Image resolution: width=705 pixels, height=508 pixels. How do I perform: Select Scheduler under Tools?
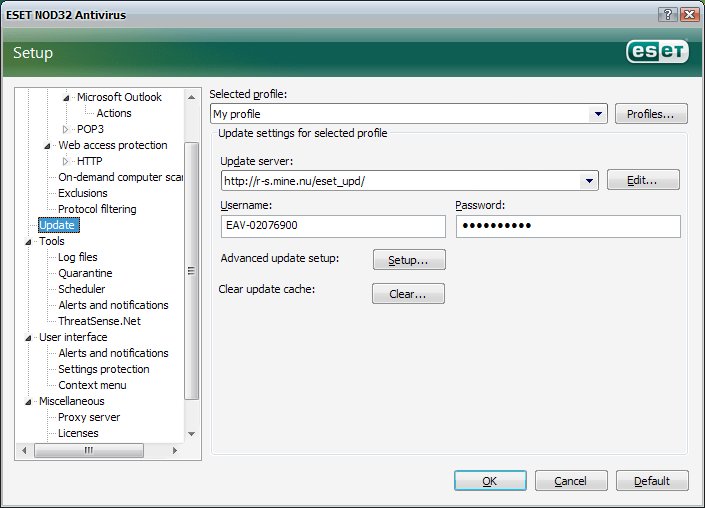click(x=81, y=289)
